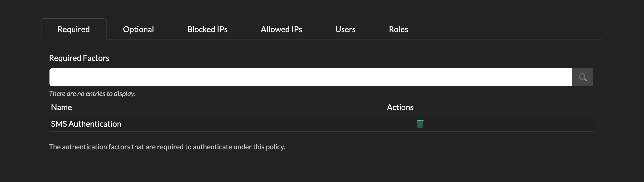
Task: Click the Name column header
Action: (x=61, y=107)
